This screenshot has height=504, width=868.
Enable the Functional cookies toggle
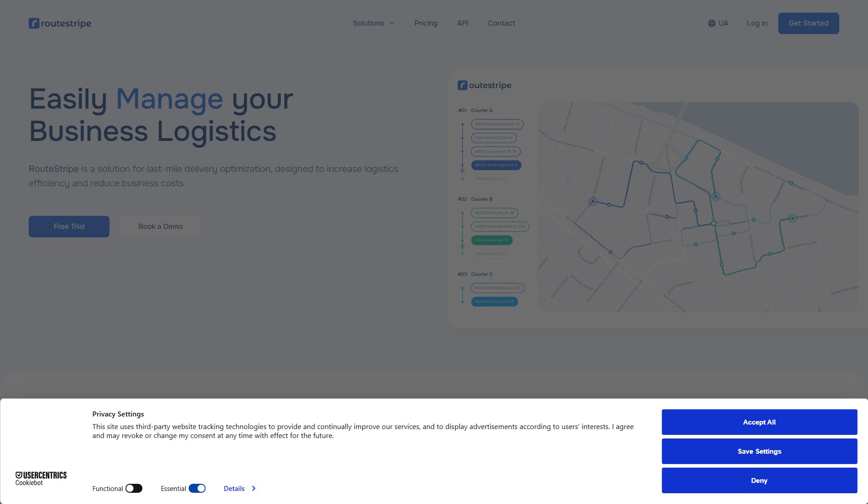134,488
